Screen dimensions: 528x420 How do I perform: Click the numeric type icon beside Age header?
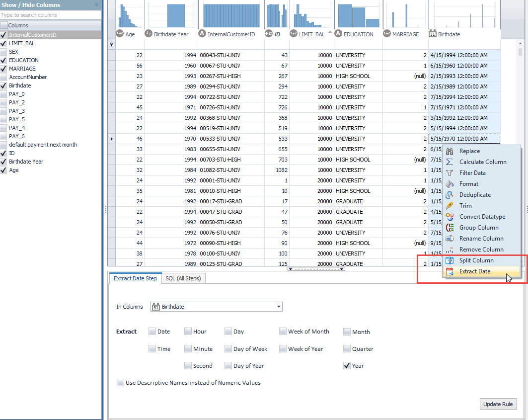(120, 34)
